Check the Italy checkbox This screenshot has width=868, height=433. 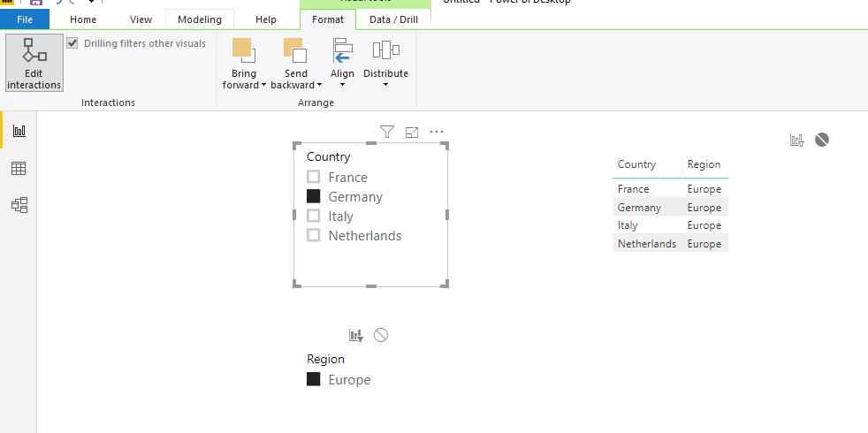coord(313,216)
